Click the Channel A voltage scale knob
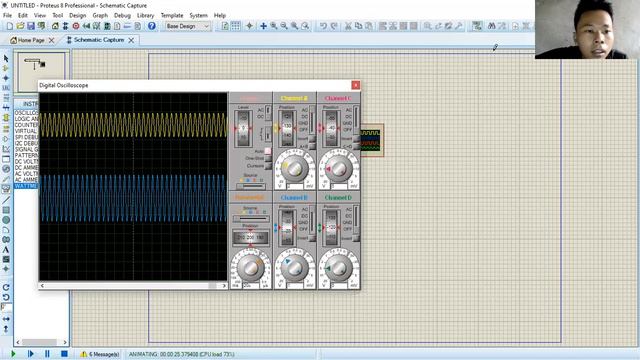 (x=294, y=169)
